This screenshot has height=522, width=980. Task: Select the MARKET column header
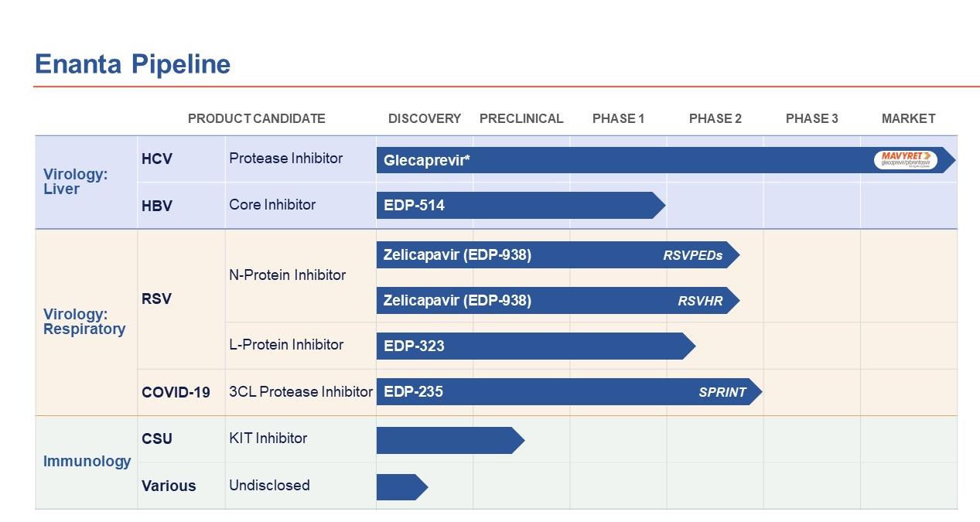908,118
